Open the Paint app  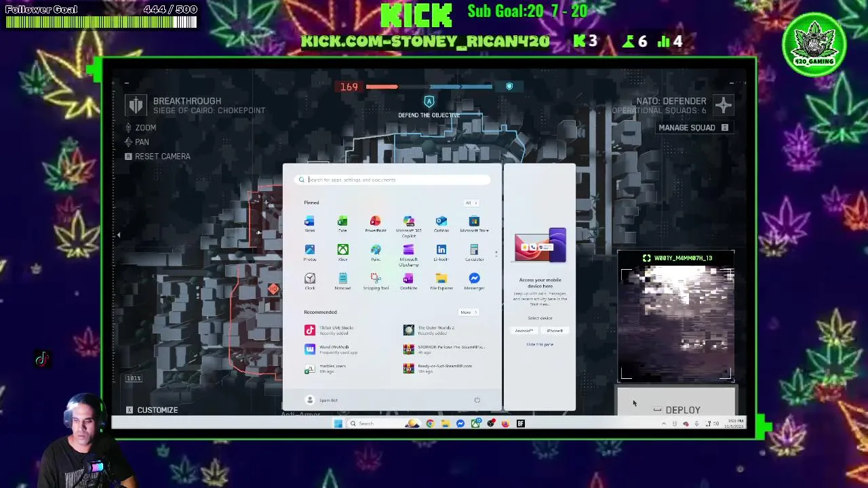[x=375, y=253]
